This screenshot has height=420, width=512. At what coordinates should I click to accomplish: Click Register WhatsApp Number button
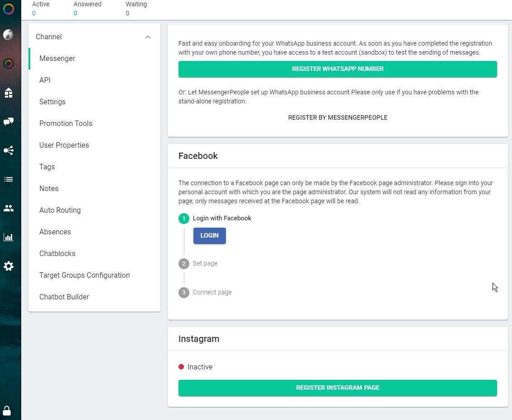click(338, 69)
